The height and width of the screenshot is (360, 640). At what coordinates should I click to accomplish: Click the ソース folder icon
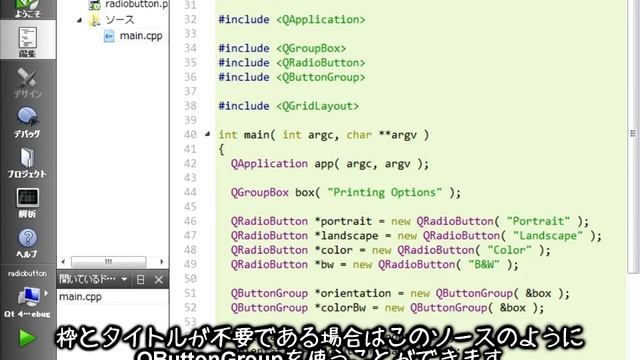click(x=95, y=20)
